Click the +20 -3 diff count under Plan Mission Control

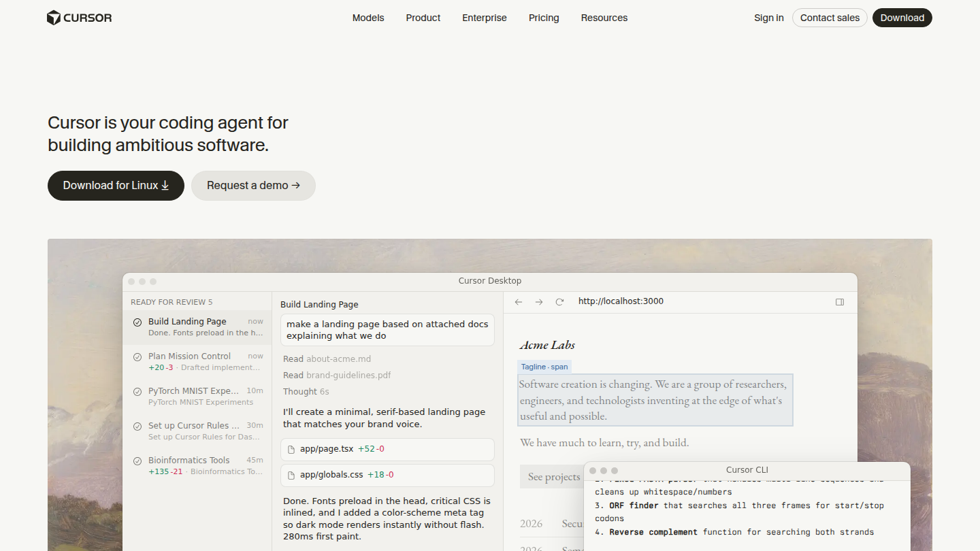click(x=161, y=368)
